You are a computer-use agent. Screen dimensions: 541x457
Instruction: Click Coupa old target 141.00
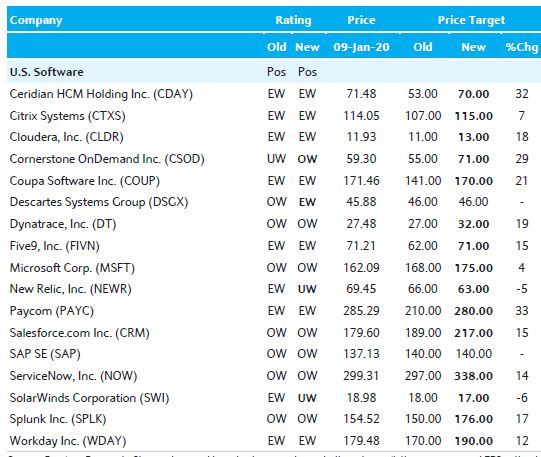coord(423,181)
